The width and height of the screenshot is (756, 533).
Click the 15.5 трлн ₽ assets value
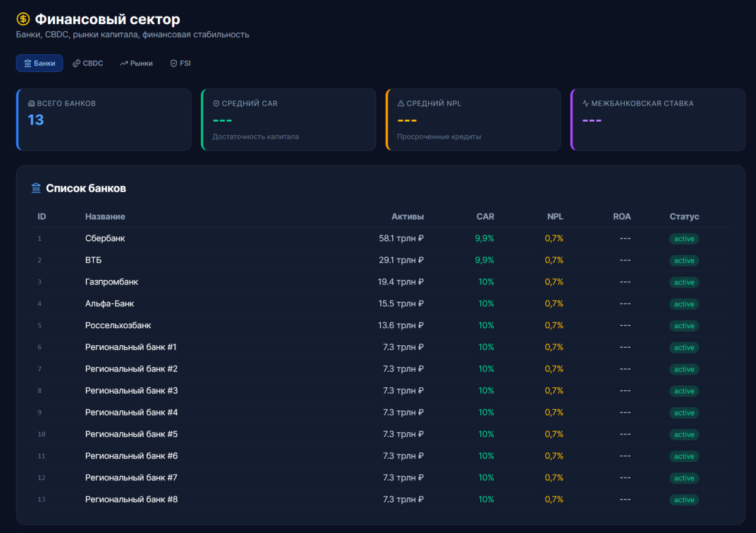click(402, 304)
